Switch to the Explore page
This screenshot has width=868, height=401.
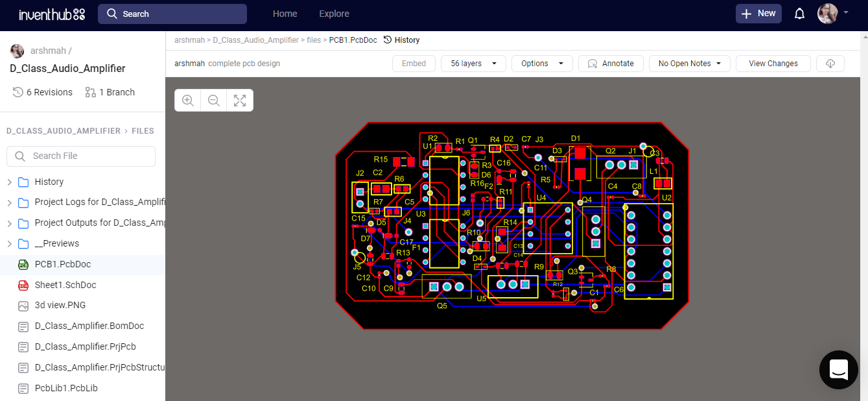coord(334,13)
